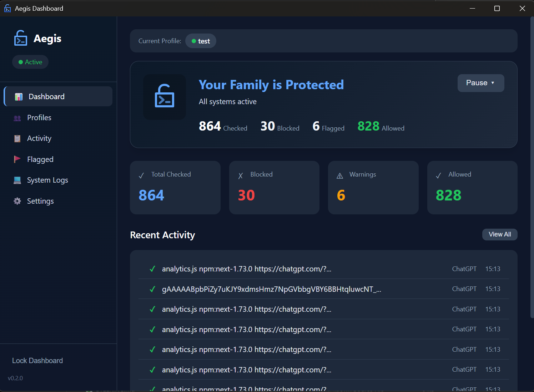
Task: Expand the Pause button dropdown
Action: [x=481, y=83]
